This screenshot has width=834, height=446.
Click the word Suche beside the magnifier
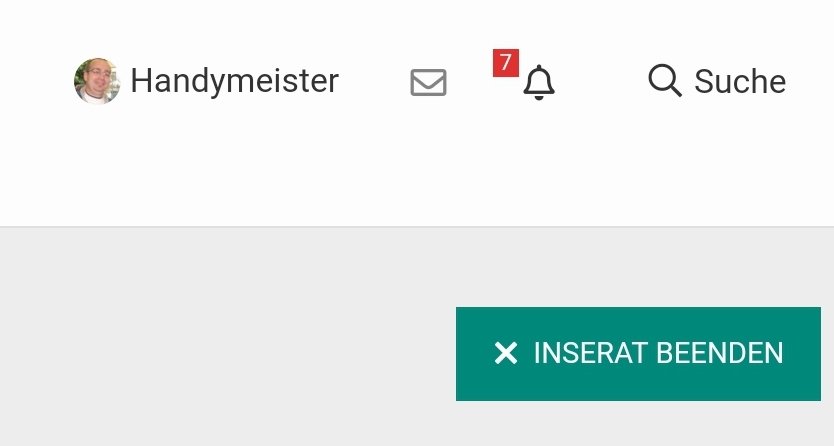[x=740, y=81]
